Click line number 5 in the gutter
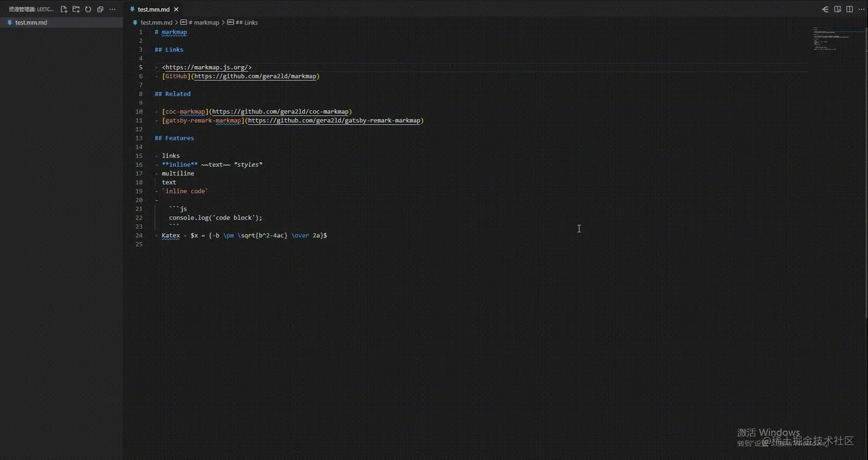Screen dimensions: 868x460 tap(141, 68)
